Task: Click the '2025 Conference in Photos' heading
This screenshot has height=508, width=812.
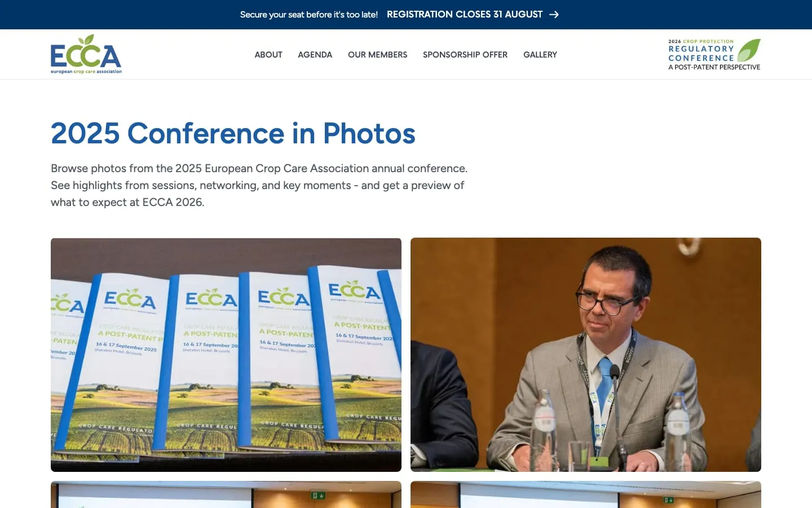Action: coord(233,134)
